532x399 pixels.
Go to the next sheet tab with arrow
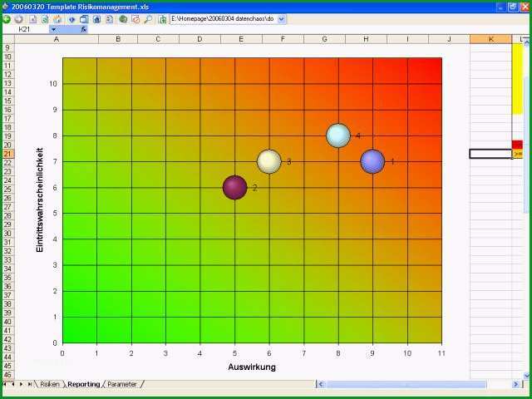tap(21, 384)
